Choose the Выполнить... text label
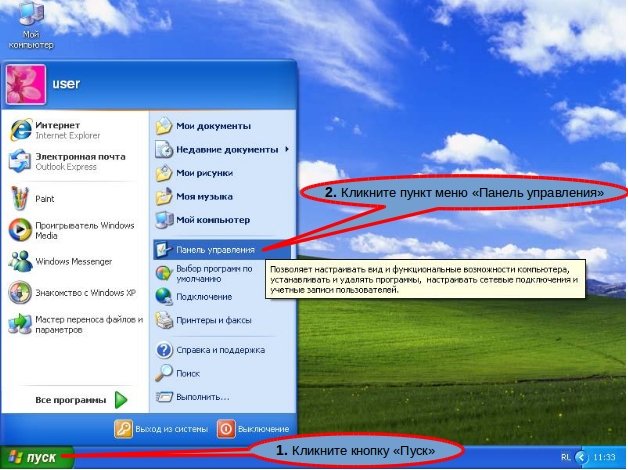This screenshot has width=628, height=470. 203,397
